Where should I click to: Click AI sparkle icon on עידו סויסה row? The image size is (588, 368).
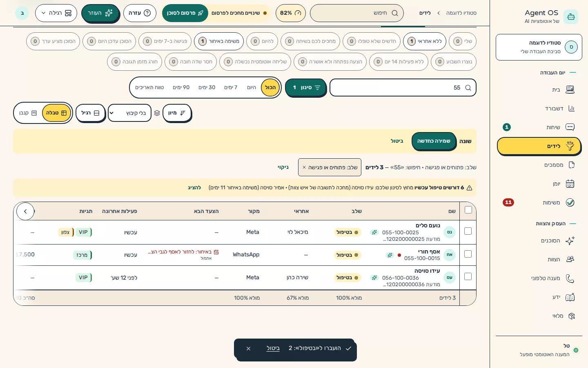pyautogui.click(x=374, y=278)
